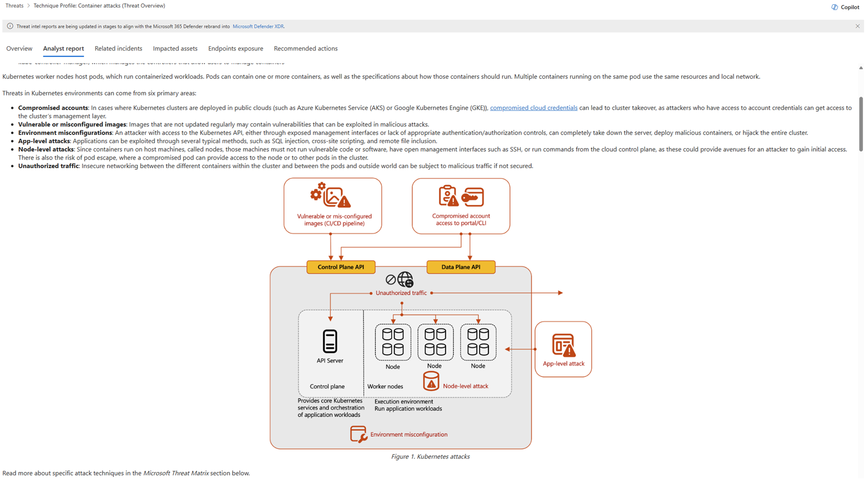Click the 'Control plane' diagram label
868x479 pixels.
[x=327, y=387]
